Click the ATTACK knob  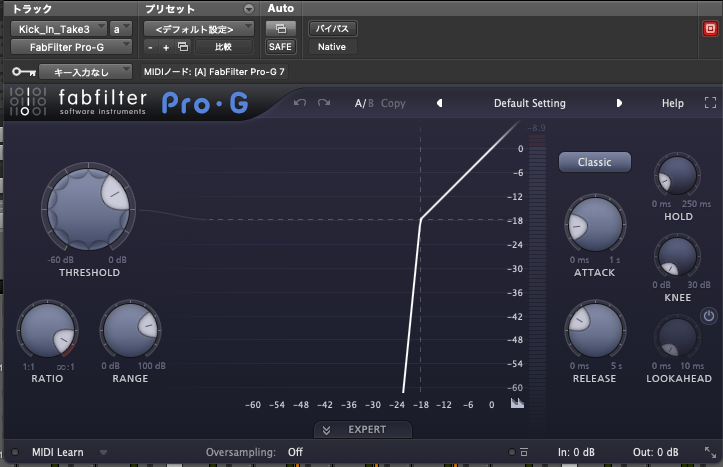pos(595,225)
